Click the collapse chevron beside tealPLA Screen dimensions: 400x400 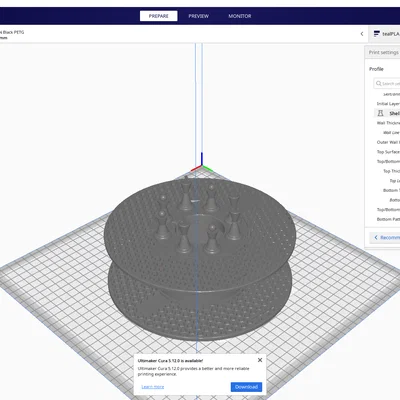pos(362,34)
